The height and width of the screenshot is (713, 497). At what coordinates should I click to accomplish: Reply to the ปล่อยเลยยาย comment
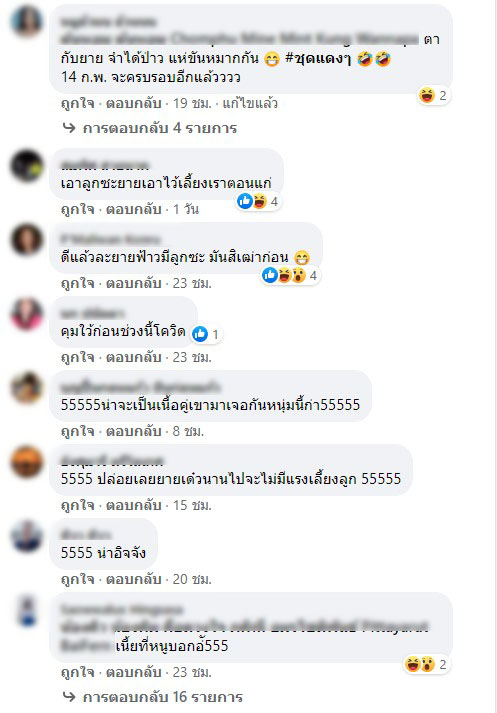click(134, 505)
